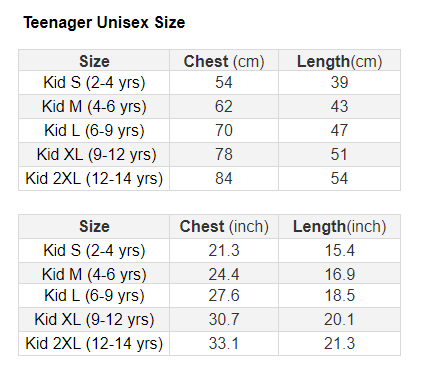Select Kid S (2-4 yrs) in the cm table
Viewport: 425px width, 375px height.
(x=94, y=83)
